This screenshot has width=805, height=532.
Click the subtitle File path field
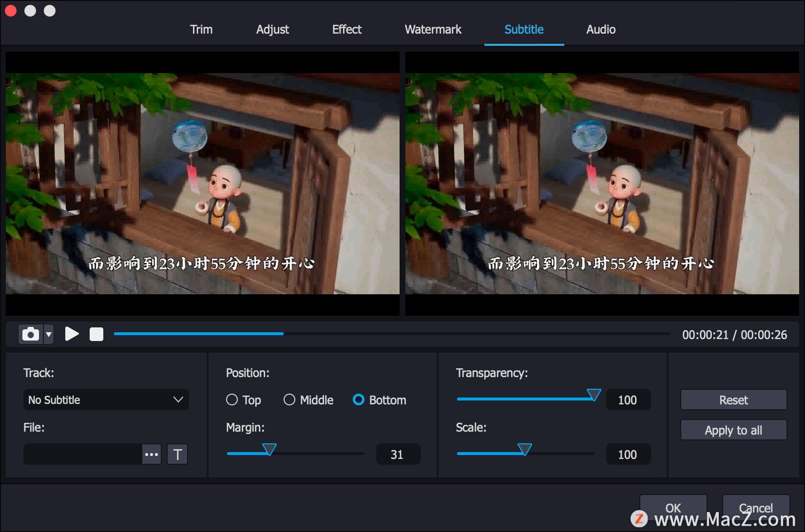click(x=83, y=454)
